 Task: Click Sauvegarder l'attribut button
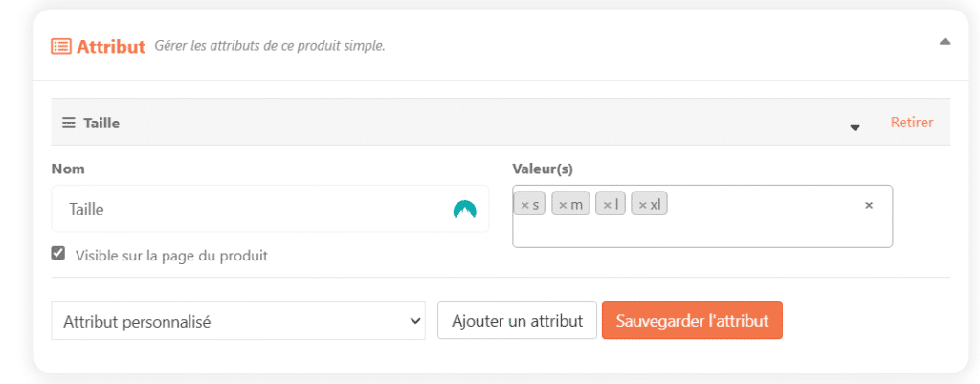[692, 320]
